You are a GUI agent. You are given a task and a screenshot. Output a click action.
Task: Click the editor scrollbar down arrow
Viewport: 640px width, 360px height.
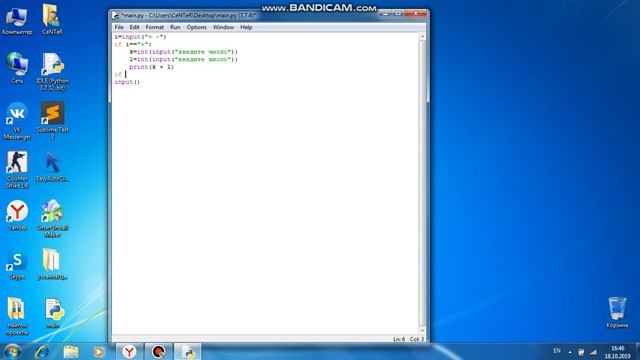pos(422,331)
